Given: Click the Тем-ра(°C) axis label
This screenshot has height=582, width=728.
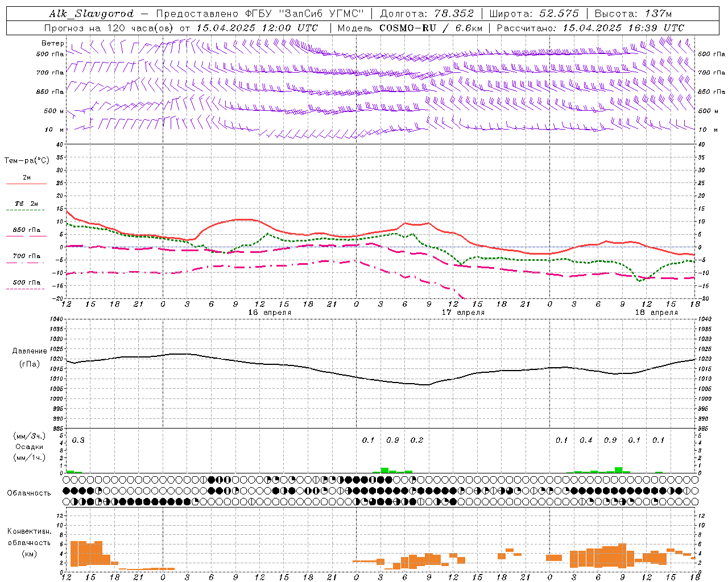Looking at the screenshot, I should [27, 161].
